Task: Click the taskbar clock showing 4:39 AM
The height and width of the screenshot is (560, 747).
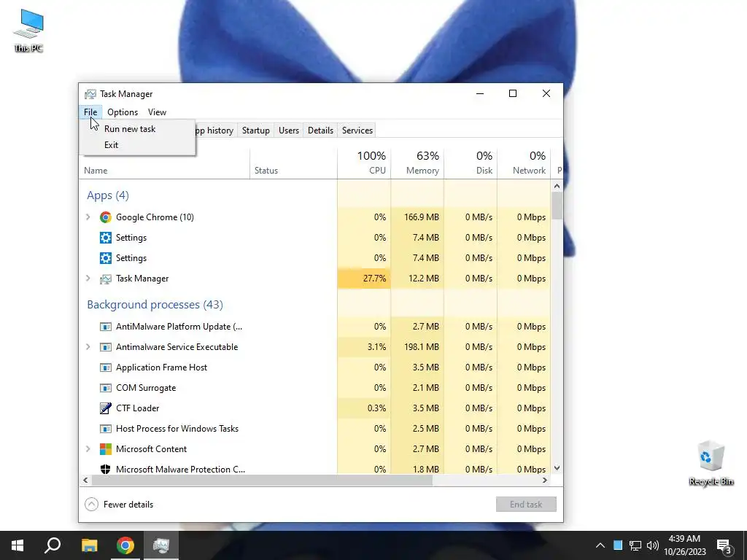Action: point(684,545)
